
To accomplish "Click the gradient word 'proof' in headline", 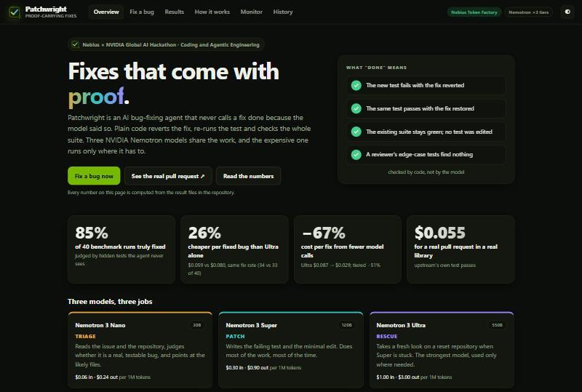I will [96, 97].
